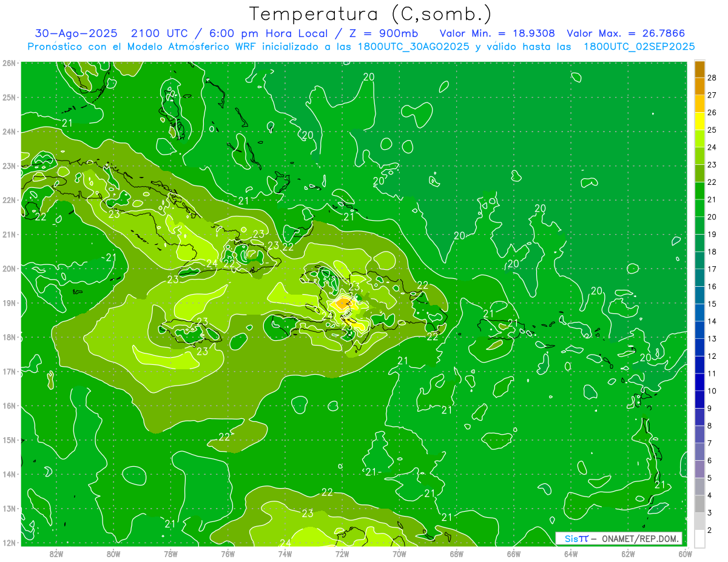Click the '68W' longitude axis label
The image size is (728, 562).
(457, 554)
